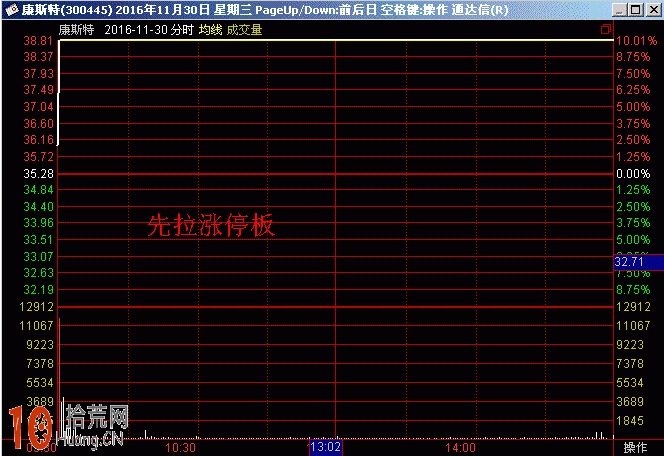Click the 10:30 time axis label
Image resolution: width=664 pixels, height=456 pixels.
tap(180, 448)
